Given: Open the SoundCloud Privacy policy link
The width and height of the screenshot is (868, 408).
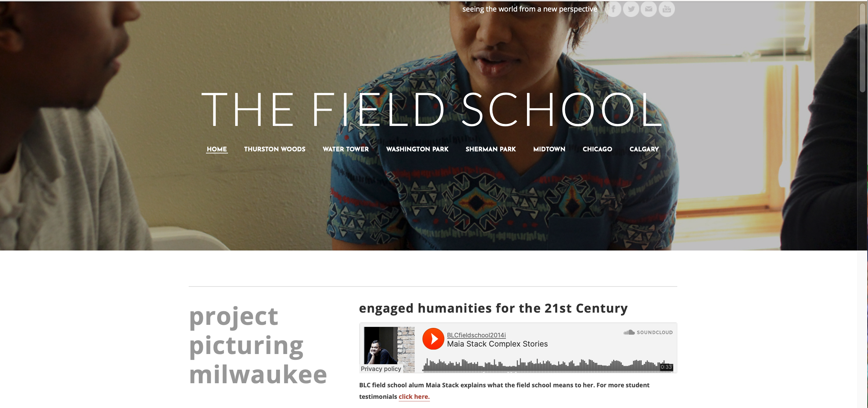Looking at the screenshot, I should [381, 369].
